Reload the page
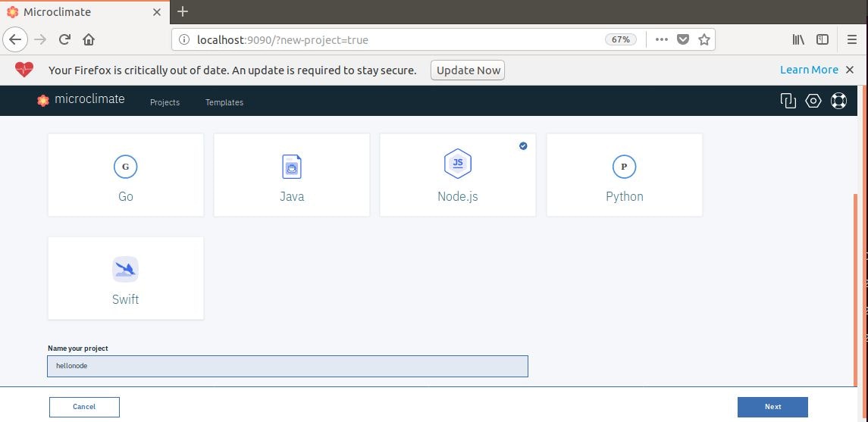868x422 pixels. tap(64, 39)
